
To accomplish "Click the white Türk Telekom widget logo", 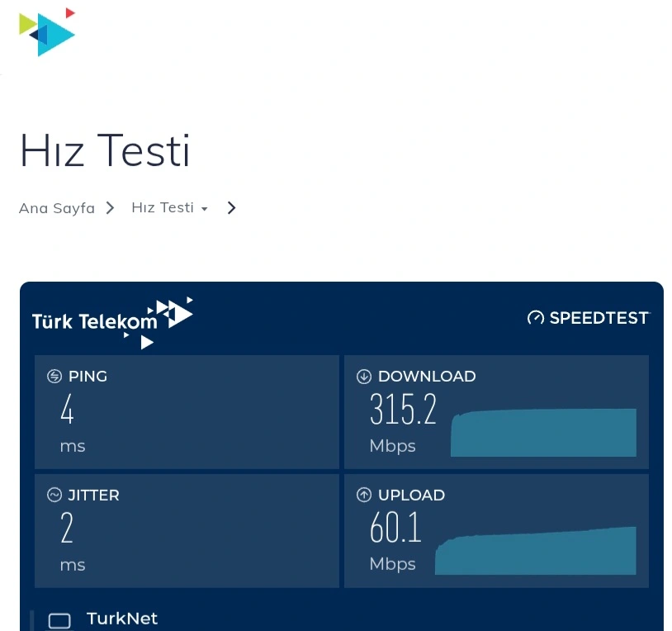I will click(x=112, y=322).
